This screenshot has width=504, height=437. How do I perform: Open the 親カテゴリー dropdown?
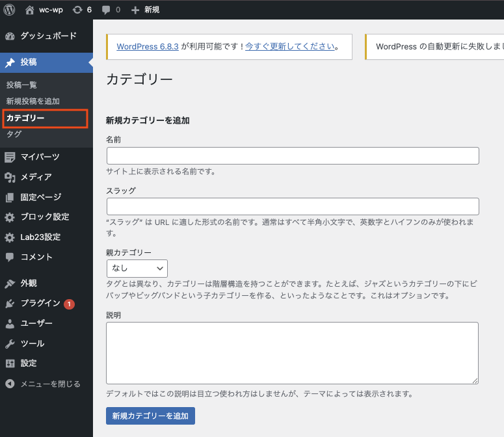click(137, 268)
